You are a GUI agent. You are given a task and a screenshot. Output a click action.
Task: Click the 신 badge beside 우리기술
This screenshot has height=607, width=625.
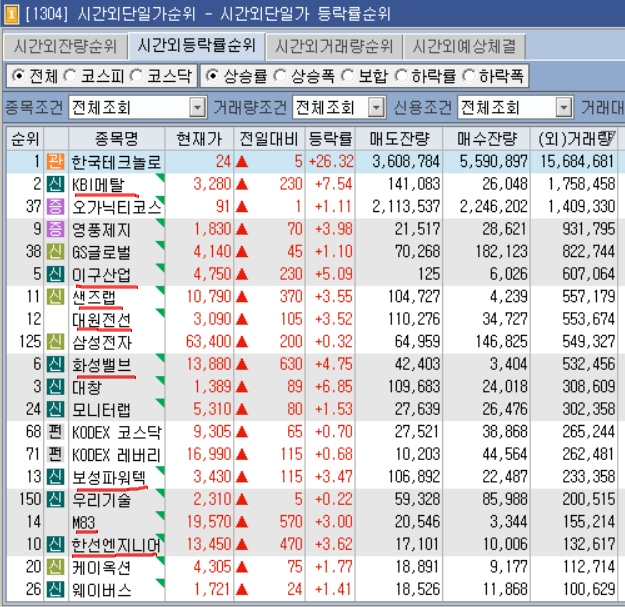55,499
